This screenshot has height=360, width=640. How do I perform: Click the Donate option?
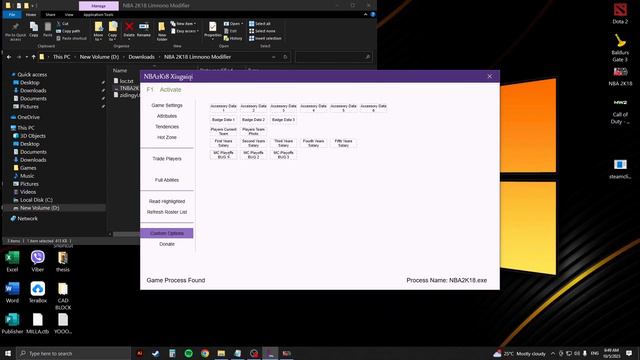pyautogui.click(x=167, y=244)
